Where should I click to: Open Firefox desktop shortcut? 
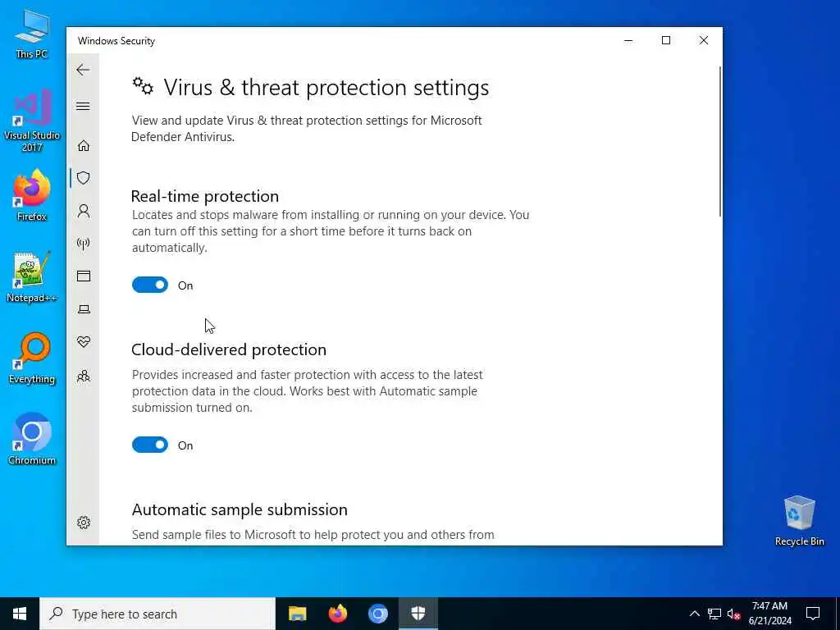tap(32, 195)
